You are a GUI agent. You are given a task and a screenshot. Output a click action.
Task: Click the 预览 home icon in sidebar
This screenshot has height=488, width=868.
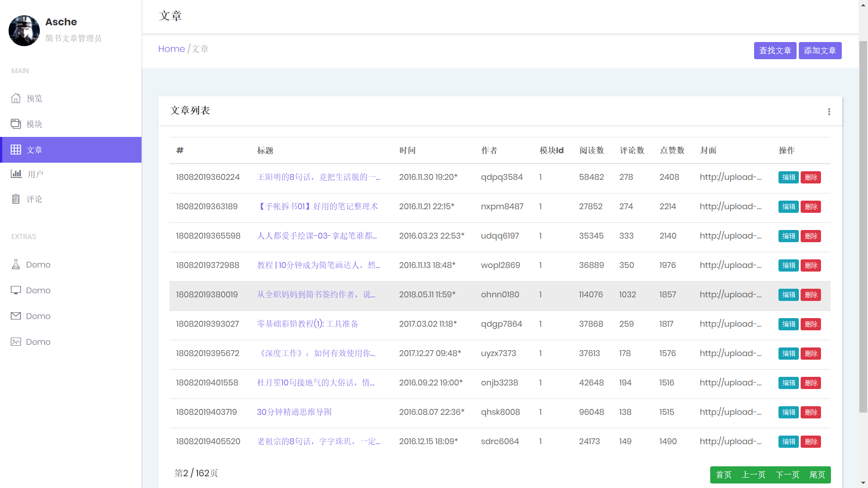click(x=16, y=98)
